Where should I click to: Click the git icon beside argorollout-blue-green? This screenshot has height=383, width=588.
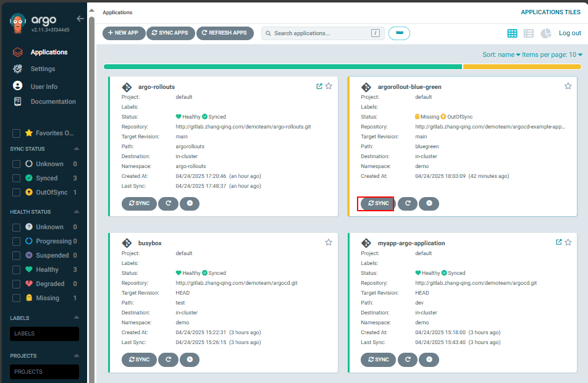click(366, 87)
